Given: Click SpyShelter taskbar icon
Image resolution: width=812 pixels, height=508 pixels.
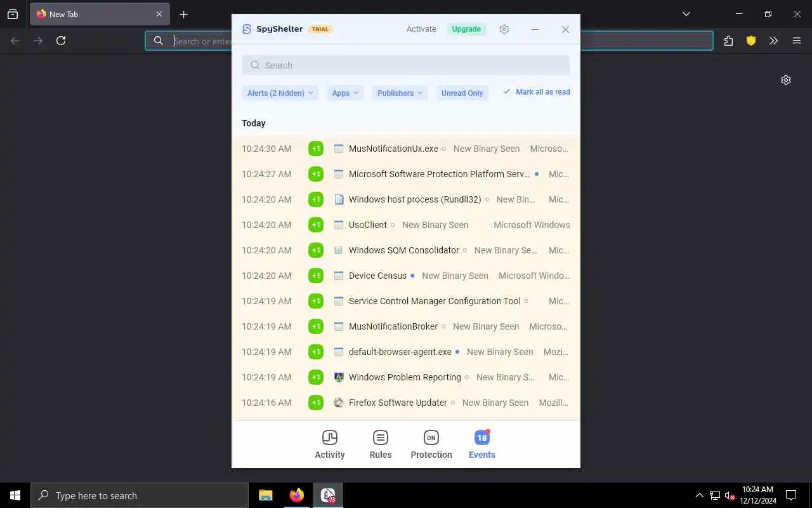Looking at the screenshot, I should coord(328,495).
